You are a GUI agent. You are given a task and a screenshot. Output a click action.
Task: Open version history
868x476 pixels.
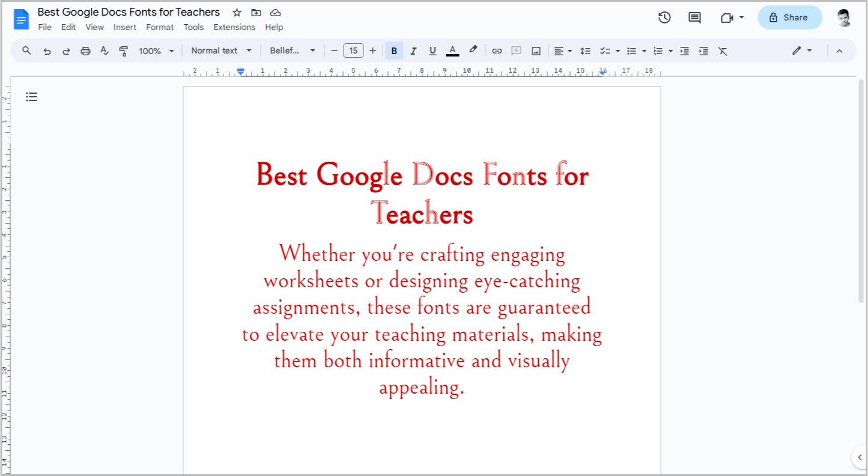click(664, 17)
